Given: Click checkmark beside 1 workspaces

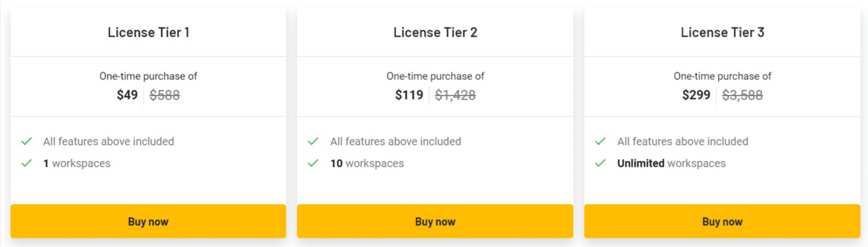Looking at the screenshot, I should [27, 163].
